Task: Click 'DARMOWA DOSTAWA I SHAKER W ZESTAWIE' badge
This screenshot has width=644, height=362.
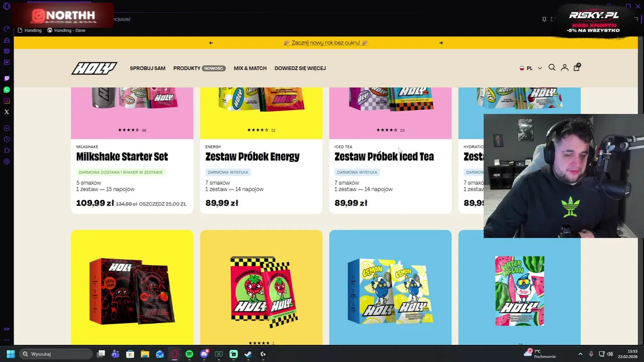Action: coord(121,172)
